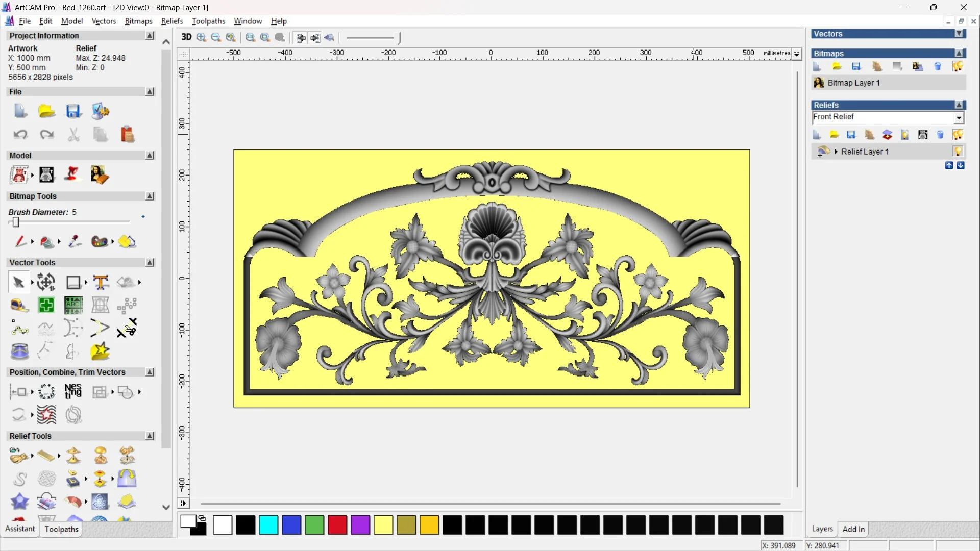Image resolution: width=980 pixels, height=551 pixels.
Task: Click the delete bitmap layer trash icon
Action: [938, 66]
